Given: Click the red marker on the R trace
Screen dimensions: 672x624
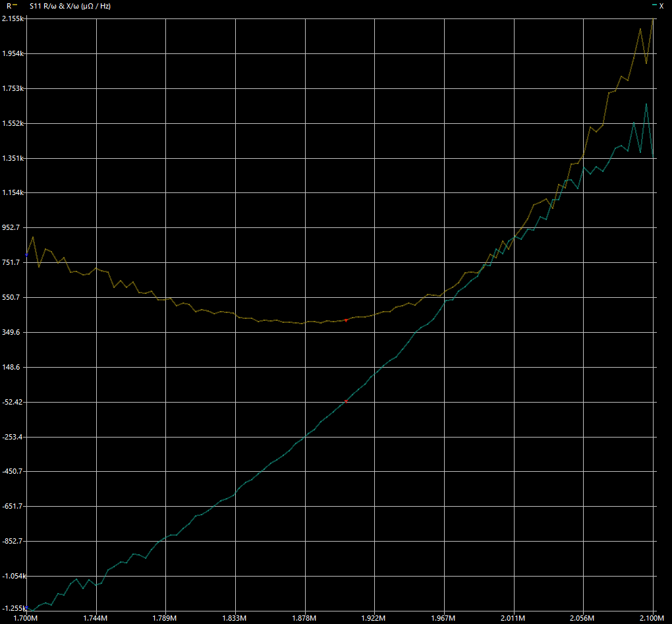Looking at the screenshot, I should pyautogui.click(x=346, y=320).
